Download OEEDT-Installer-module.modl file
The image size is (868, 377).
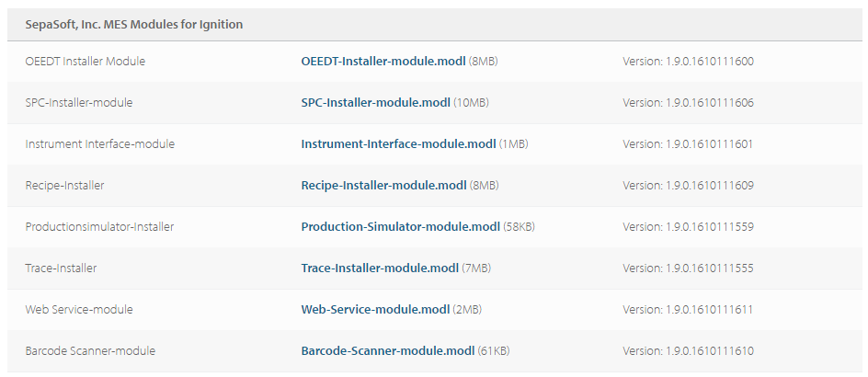pos(383,62)
